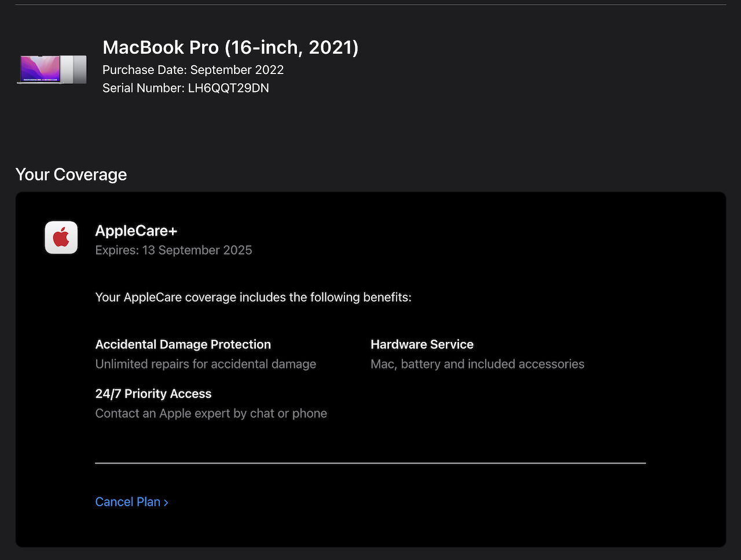The width and height of the screenshot is (741, 560).
Task: Click the Expires 13 September 2025 text
Action: (x=174, y=250)
